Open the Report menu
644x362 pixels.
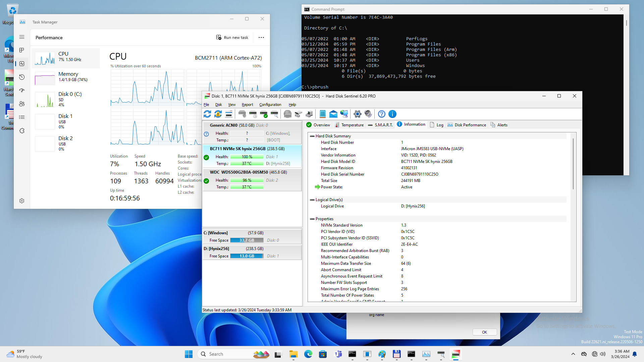(247, 105)
